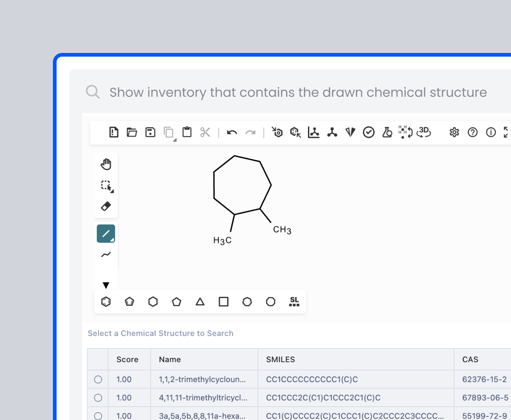
Task: Click the Cut scissors icon
Action: click(x=205, y=132)
